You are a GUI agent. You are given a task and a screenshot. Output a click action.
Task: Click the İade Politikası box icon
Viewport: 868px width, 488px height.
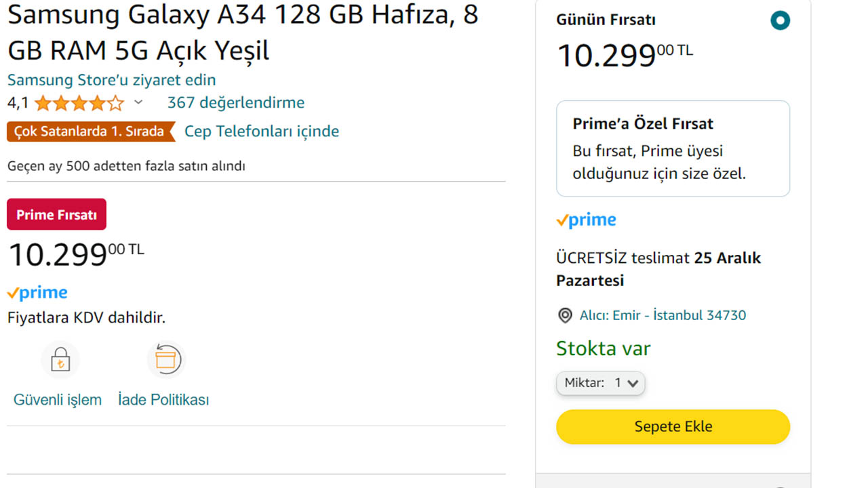[x=165, y=360]
